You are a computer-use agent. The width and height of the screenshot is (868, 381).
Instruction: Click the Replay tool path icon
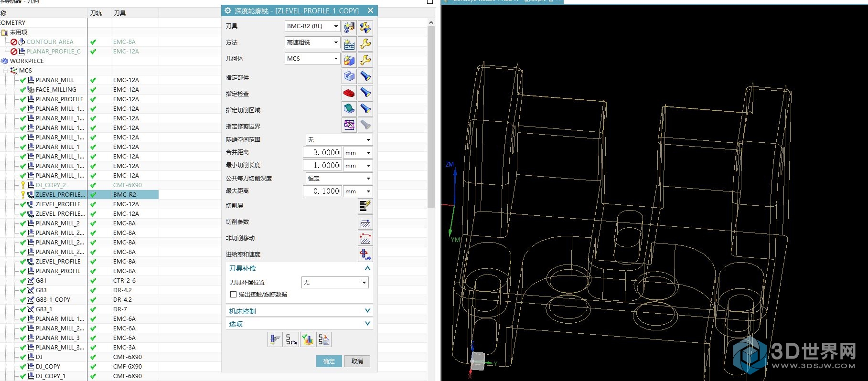(291, 339)
